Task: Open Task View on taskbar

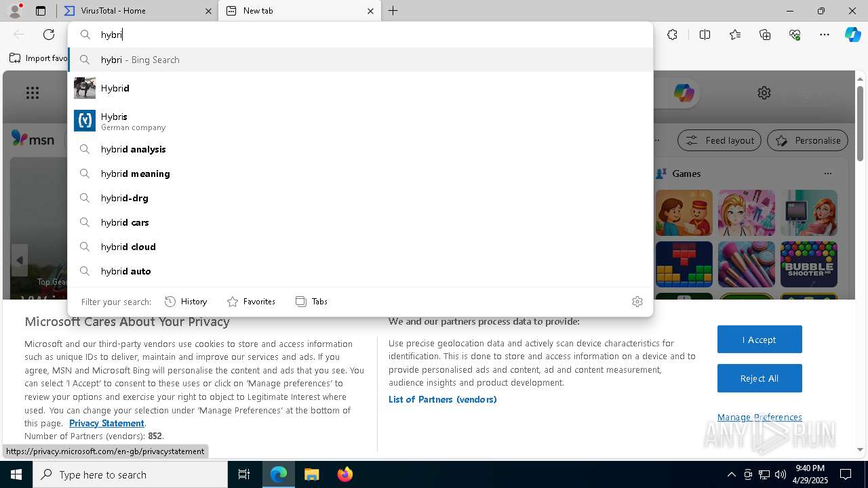Action: pyautogui.click(x=244, y=474)
